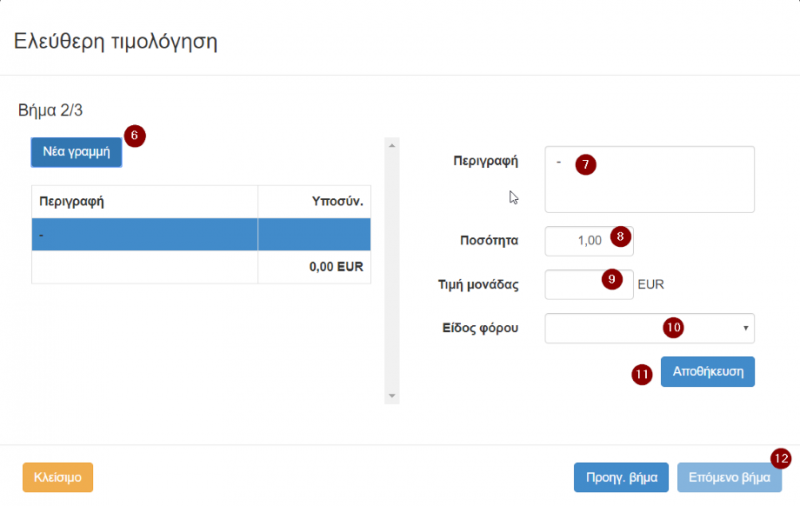Click the red number 9 marker badge

pos(612,280)
